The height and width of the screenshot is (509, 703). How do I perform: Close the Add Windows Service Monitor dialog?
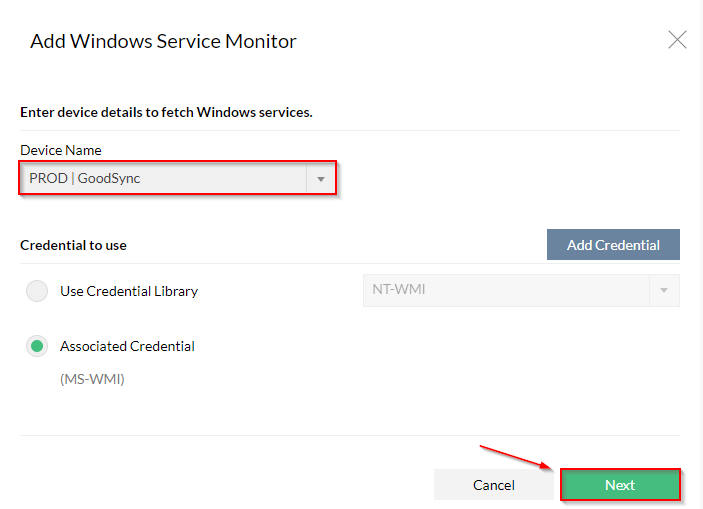[x=677, y=39]
